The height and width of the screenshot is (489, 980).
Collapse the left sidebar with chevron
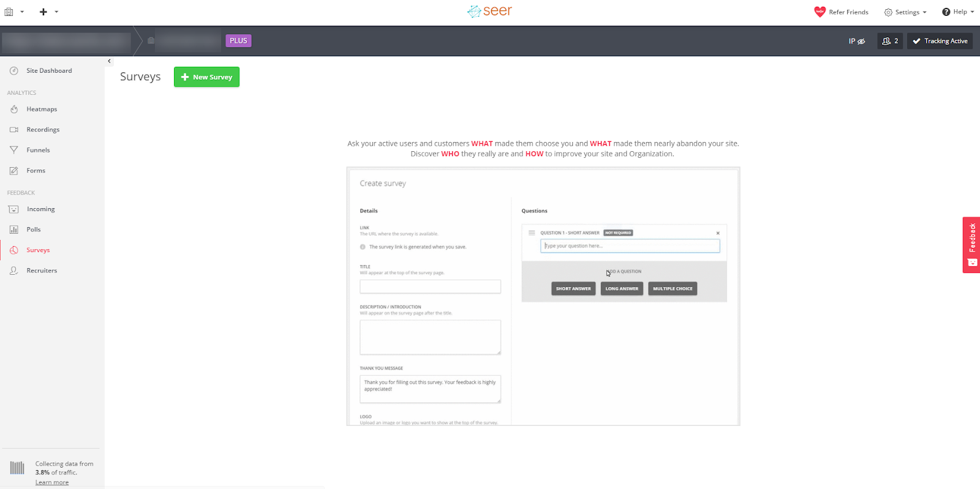click(x=109, y=61)
